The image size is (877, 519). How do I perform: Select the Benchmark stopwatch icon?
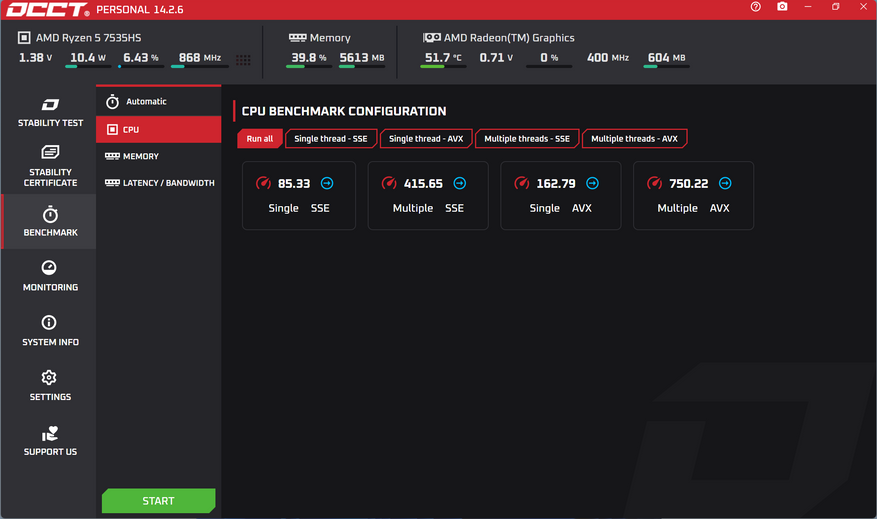[x=50, y=215]
